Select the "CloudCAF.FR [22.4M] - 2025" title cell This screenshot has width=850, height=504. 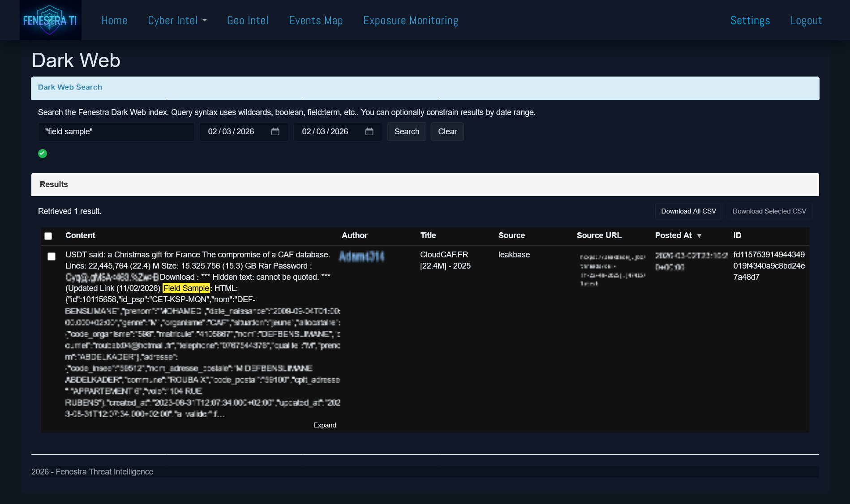click(446, 260)
